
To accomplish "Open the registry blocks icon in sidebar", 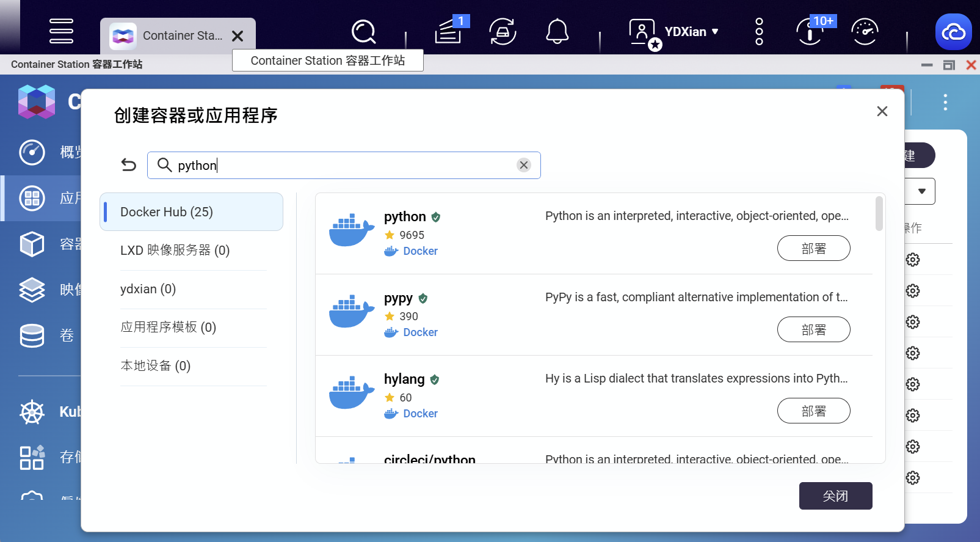I will [32, 457].
